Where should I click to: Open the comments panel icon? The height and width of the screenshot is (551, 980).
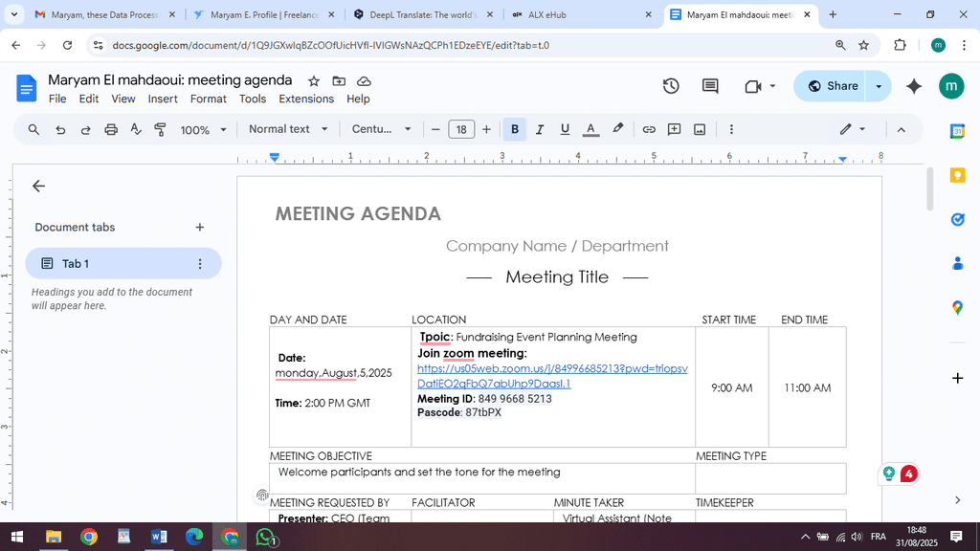(710, 86)
